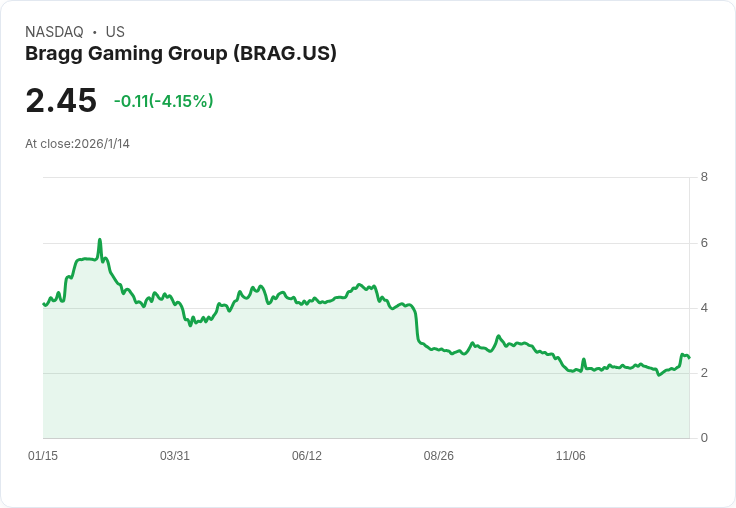Click the 6 value on price axis
736x508 pixels.
click(704, 243)
